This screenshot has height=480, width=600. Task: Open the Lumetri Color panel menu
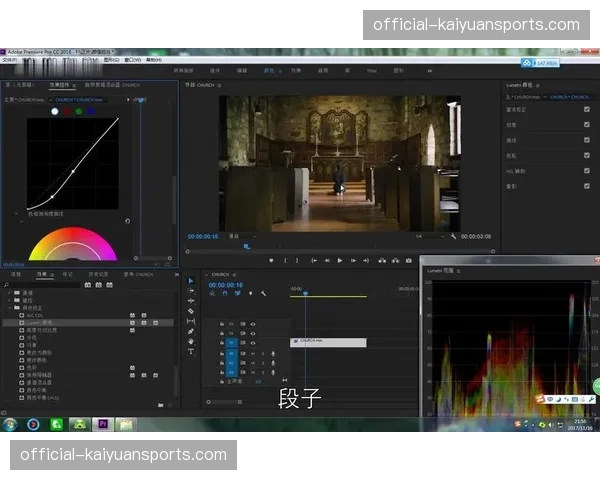(x=538, y=85)
